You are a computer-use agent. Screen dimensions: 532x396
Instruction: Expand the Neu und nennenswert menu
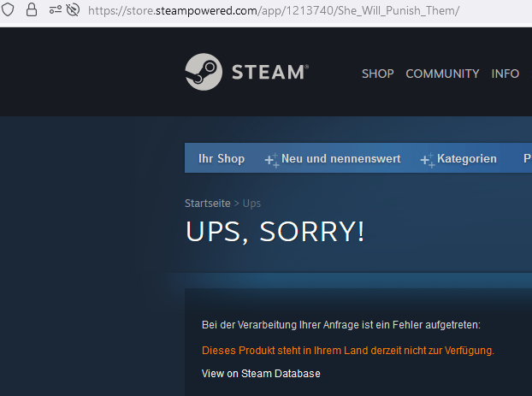(340, 158)
